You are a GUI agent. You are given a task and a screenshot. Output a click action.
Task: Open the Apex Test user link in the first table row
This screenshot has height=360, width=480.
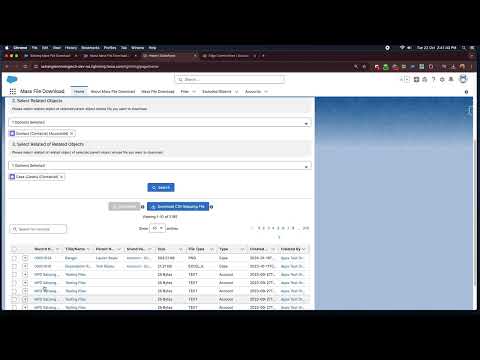click(292, 258)
